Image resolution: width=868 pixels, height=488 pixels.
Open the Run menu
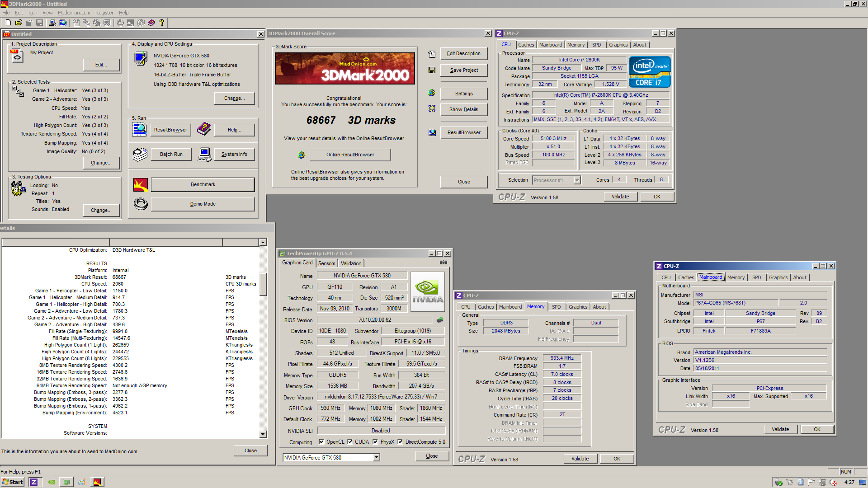pyautogui.click(x=33, y=13)
